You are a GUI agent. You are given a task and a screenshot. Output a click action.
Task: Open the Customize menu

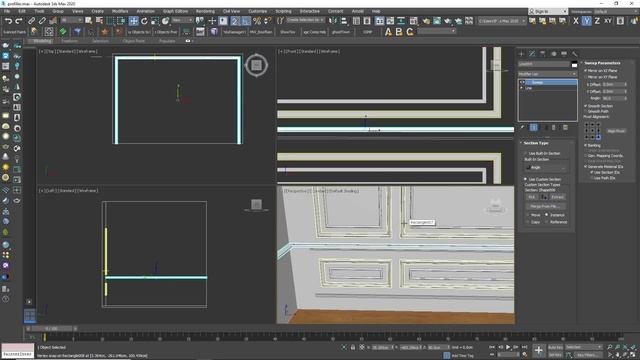click(258, 11)
